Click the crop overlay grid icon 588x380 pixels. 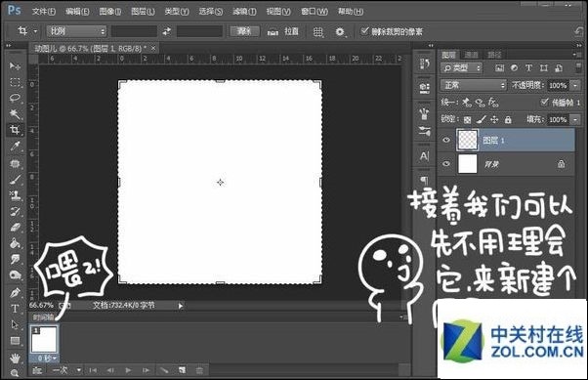click(x=318, y=32)
